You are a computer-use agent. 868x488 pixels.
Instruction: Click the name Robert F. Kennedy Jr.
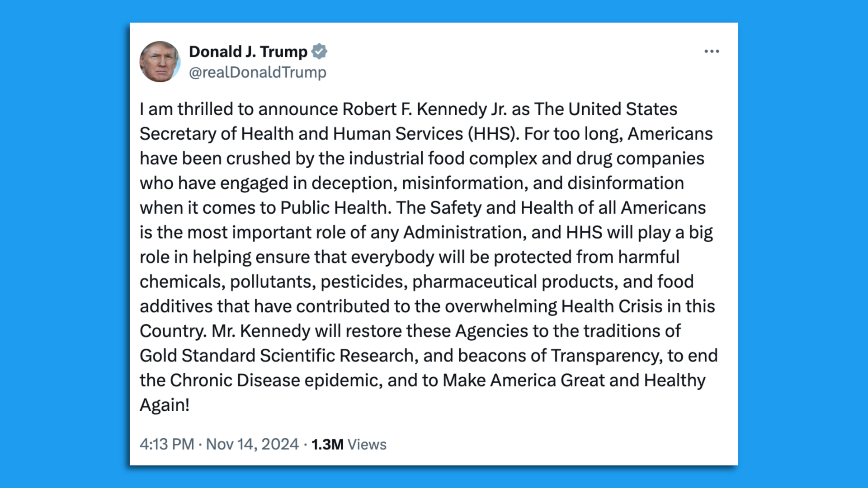click(425, 109)
